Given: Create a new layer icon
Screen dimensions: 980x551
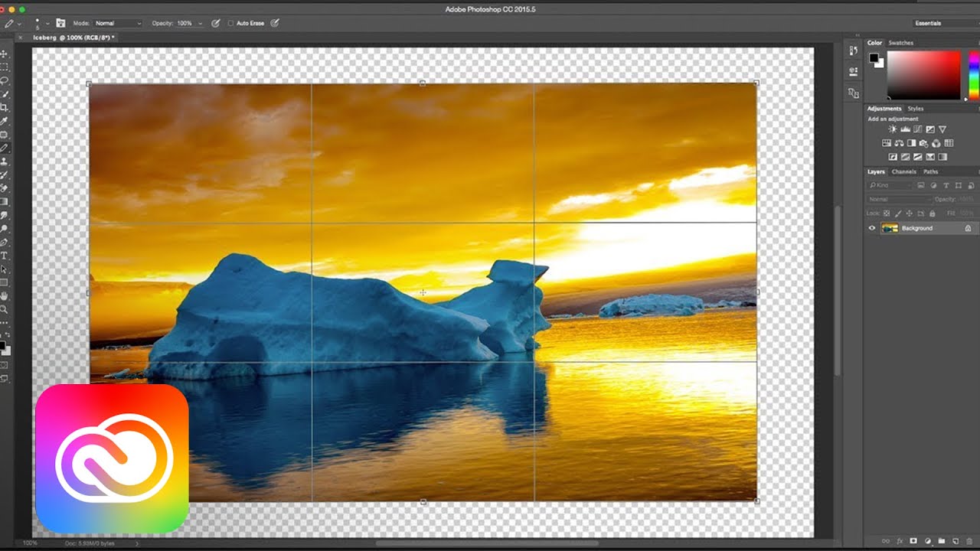Looking at the screenshot, I should [x=956, y=541].
